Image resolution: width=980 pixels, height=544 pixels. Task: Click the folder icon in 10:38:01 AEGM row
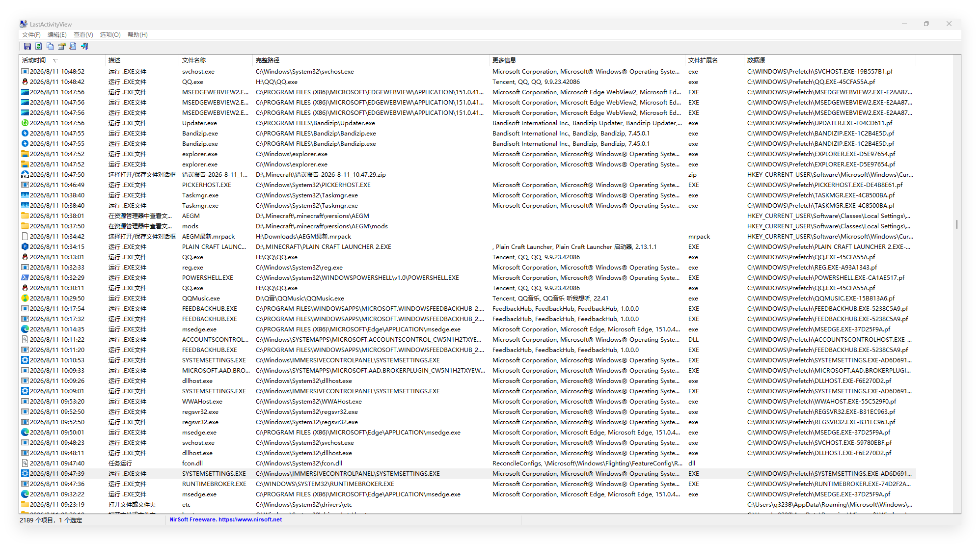pyautogui.click(x=25, y=216)
